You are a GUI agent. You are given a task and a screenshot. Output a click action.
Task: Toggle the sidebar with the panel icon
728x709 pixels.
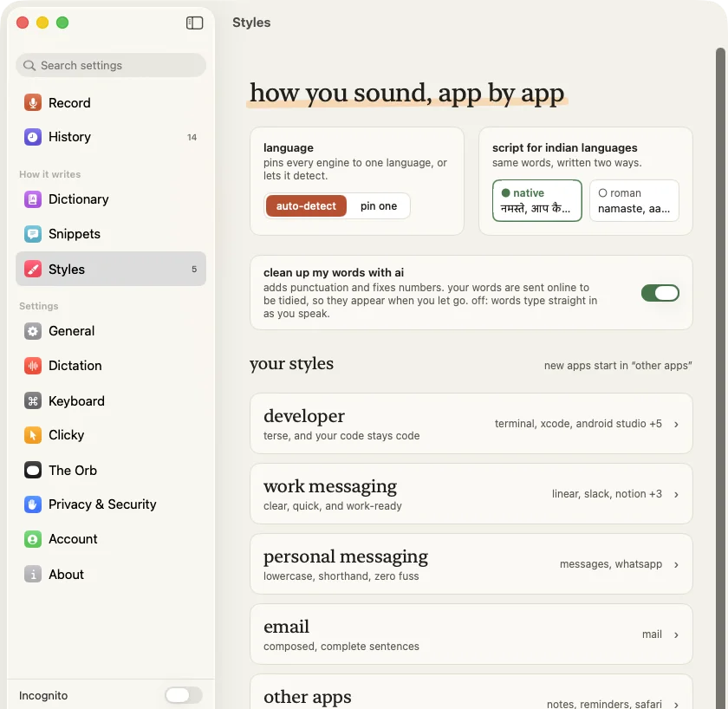tap(194, 23)
